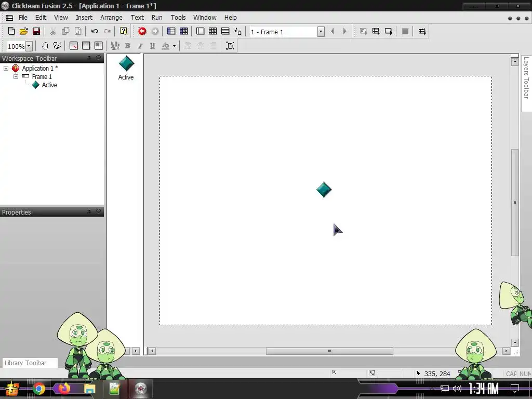This screenshot has height=399, width=532.
Task: Toggle underline text formatting
Action: click(x=153, y=46)
